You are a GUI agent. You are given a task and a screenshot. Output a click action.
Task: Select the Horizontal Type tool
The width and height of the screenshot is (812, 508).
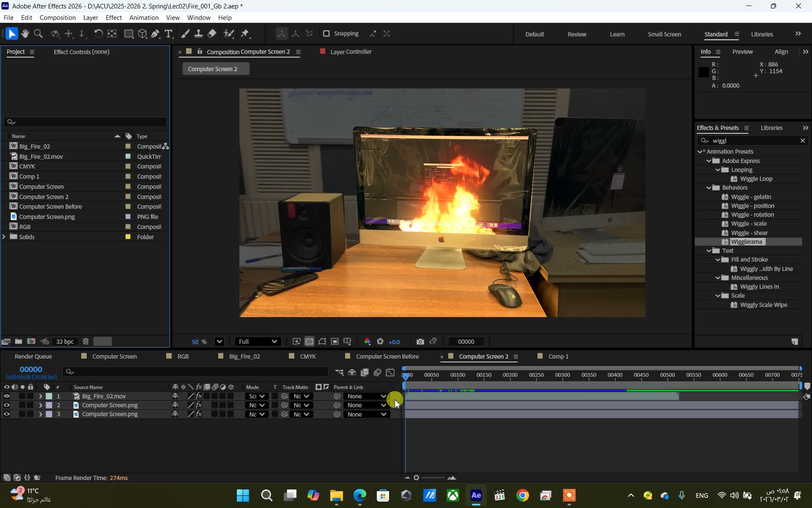click(x=168, y=34)
